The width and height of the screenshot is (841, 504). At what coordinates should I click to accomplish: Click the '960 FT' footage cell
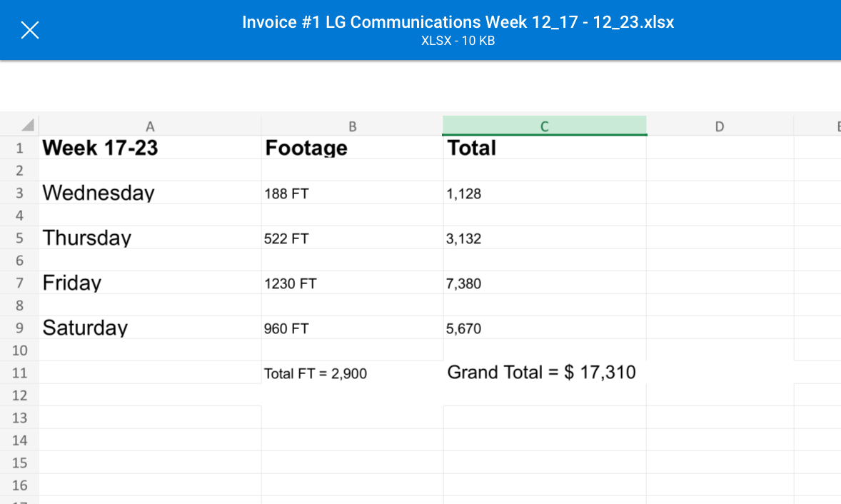[353, 328]
